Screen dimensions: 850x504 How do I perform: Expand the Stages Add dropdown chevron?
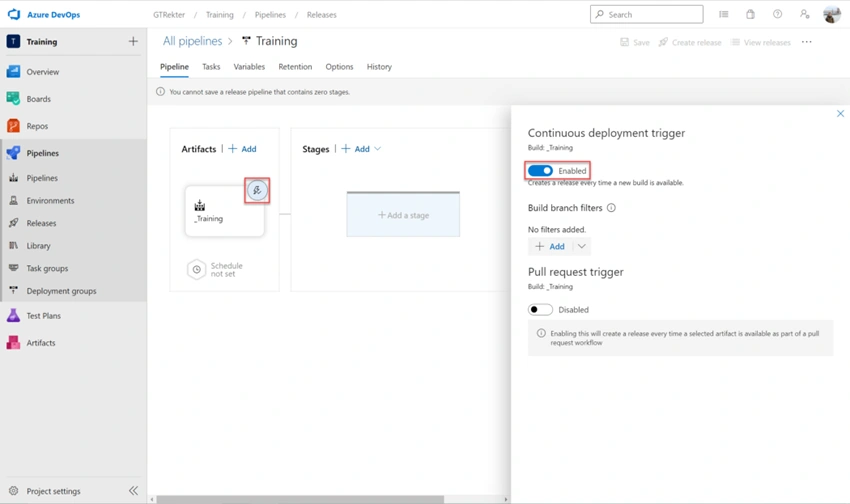[x=378, y=148]
